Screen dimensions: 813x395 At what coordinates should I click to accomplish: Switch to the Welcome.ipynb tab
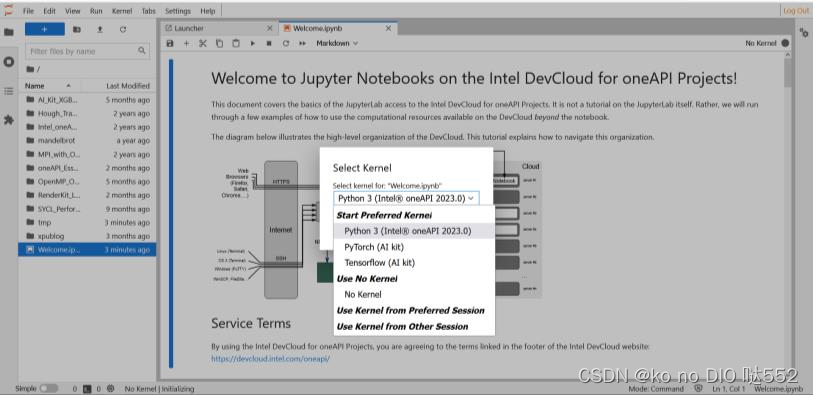[x=338, y=29]
